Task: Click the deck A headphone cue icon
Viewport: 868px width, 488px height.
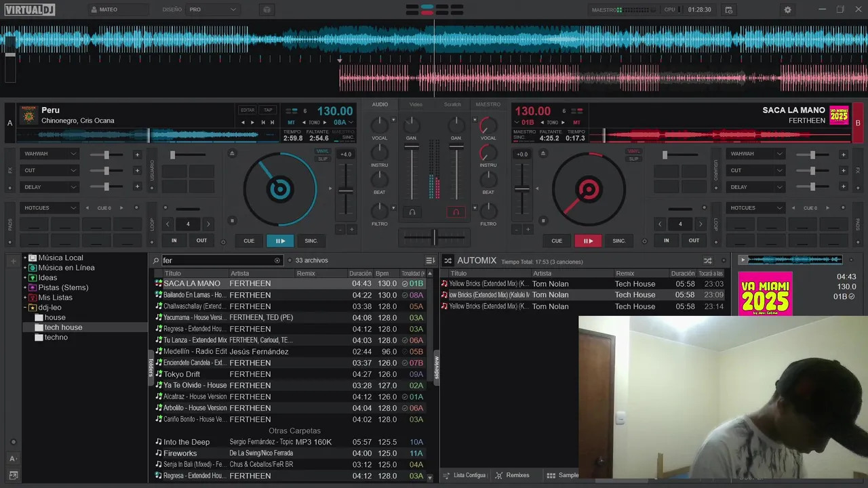Action: [412, 212]
